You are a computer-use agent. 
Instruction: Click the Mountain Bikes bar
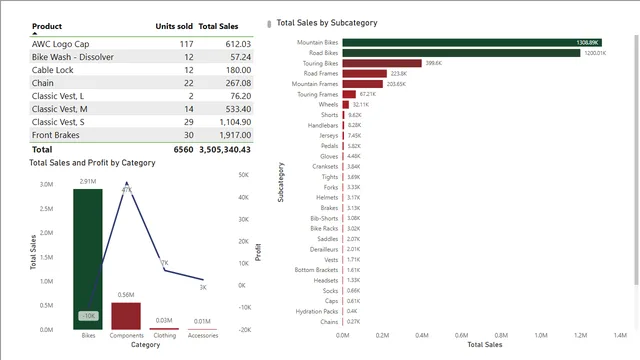coord(472,42)
